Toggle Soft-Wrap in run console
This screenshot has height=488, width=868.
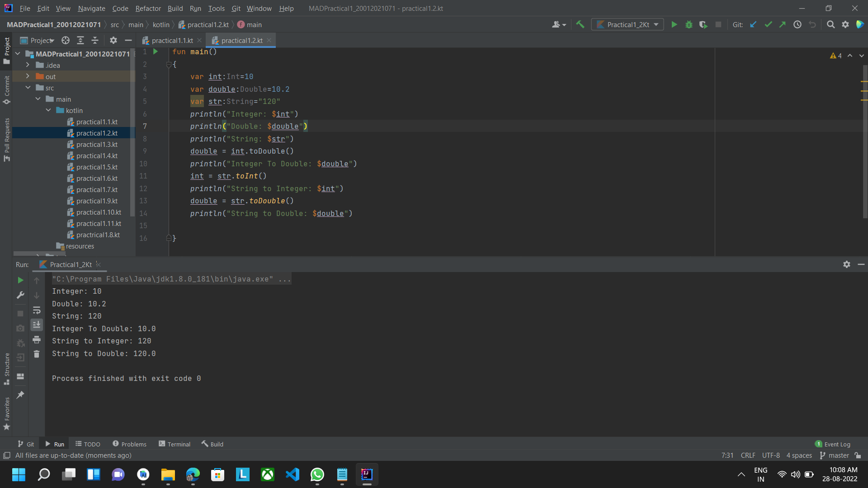tap(37, 310)
